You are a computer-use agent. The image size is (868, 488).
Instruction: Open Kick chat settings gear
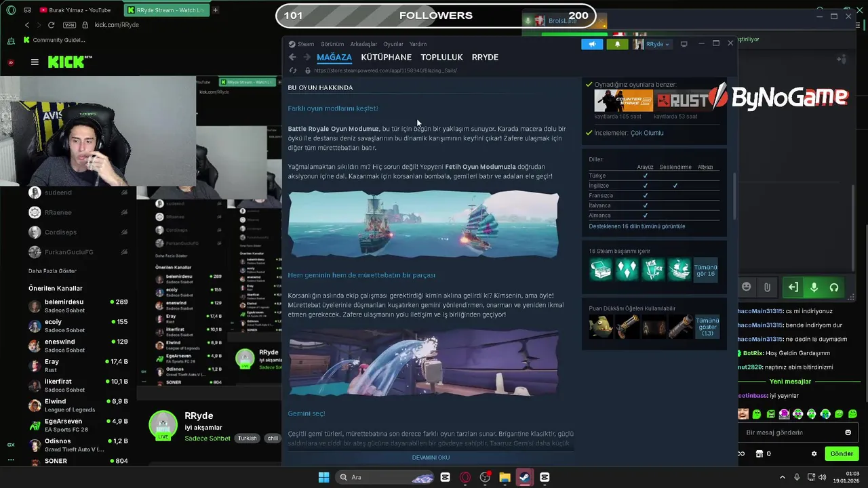click(x=814, y=453)
